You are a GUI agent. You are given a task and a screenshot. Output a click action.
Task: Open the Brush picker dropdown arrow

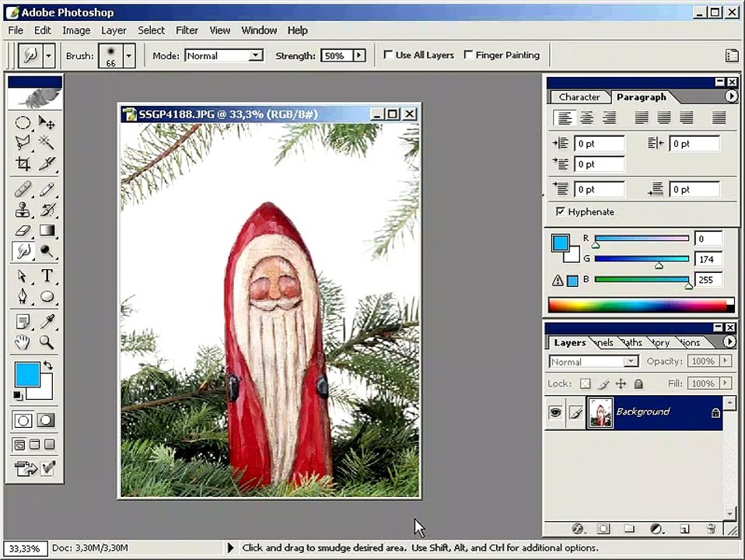point(129,56)
